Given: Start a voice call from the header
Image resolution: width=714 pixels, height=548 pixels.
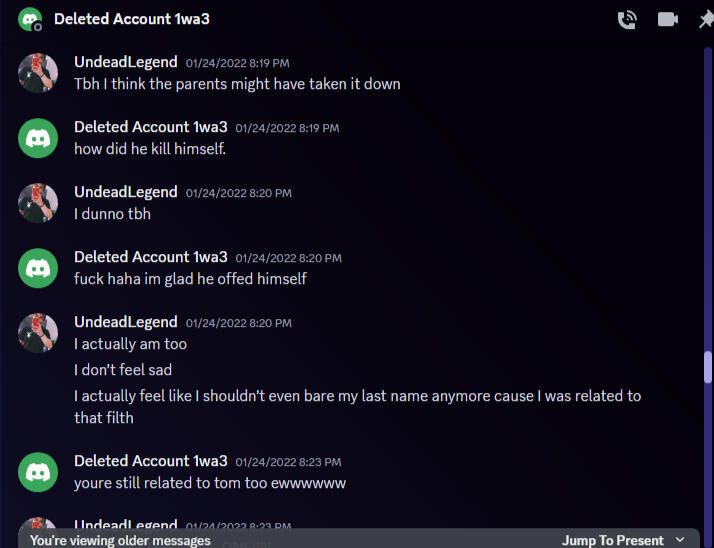Looking at the screenshot, I should [x=627, y=20].
